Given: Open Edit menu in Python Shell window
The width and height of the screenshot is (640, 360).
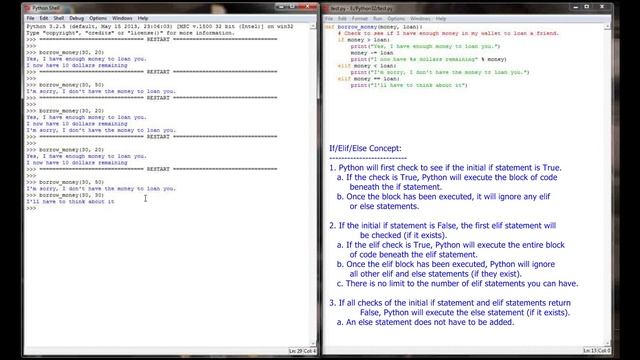Looking at the screenshot, I should pos(44,18).
